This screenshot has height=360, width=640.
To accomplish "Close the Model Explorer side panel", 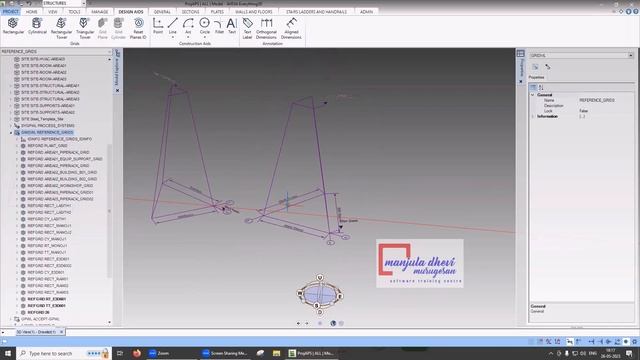I will pos(118,90).
